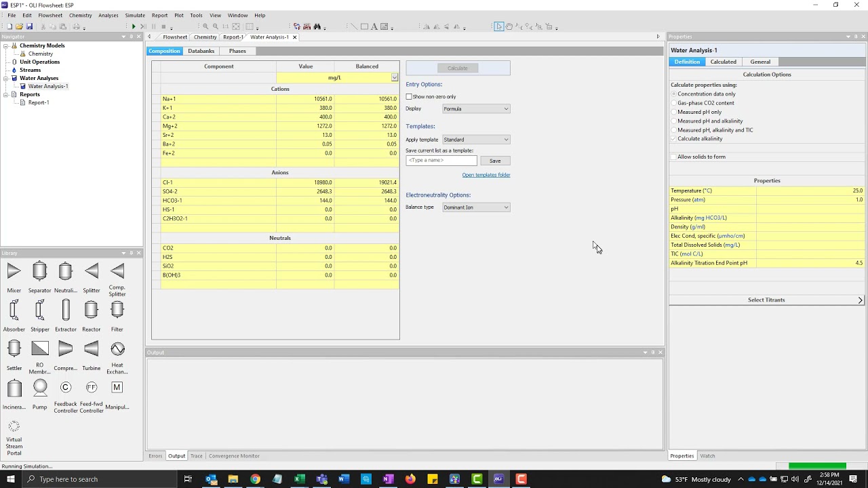
Task: Pick the Manipulate M block icon
Action: point(117,388)
